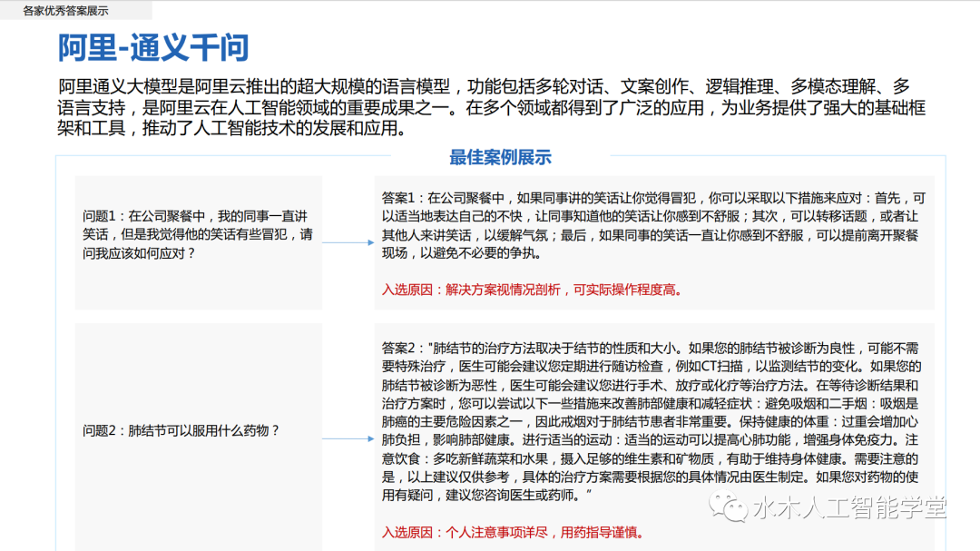Screen dimensions: 980x551
Task: Click the arrow pointing to 答案2
Action: coord(348,438)
